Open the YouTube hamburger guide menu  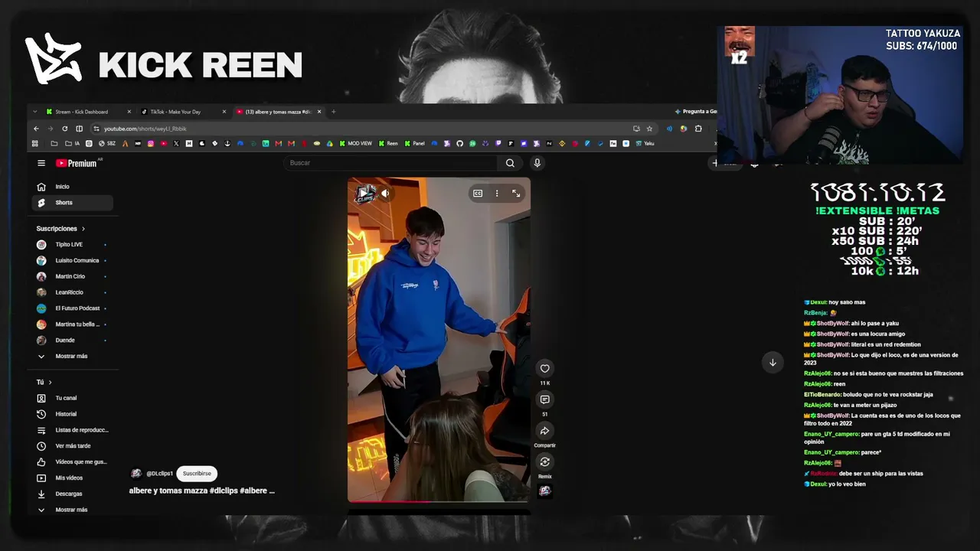point(41,163)
